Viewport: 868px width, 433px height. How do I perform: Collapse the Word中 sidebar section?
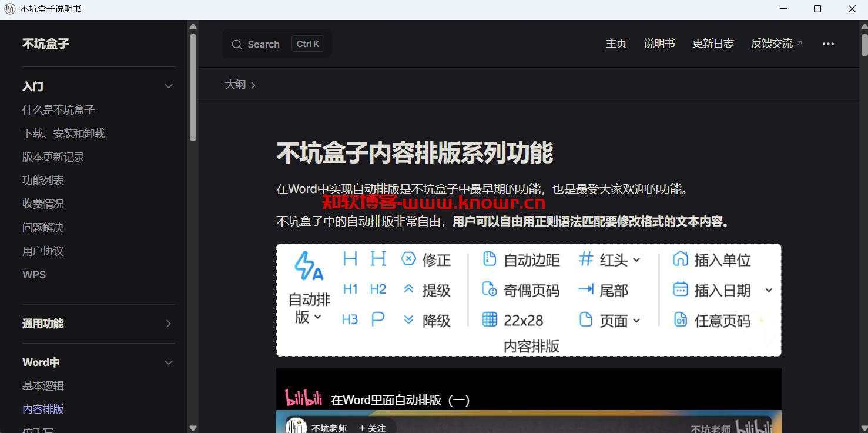pos(169,362)
